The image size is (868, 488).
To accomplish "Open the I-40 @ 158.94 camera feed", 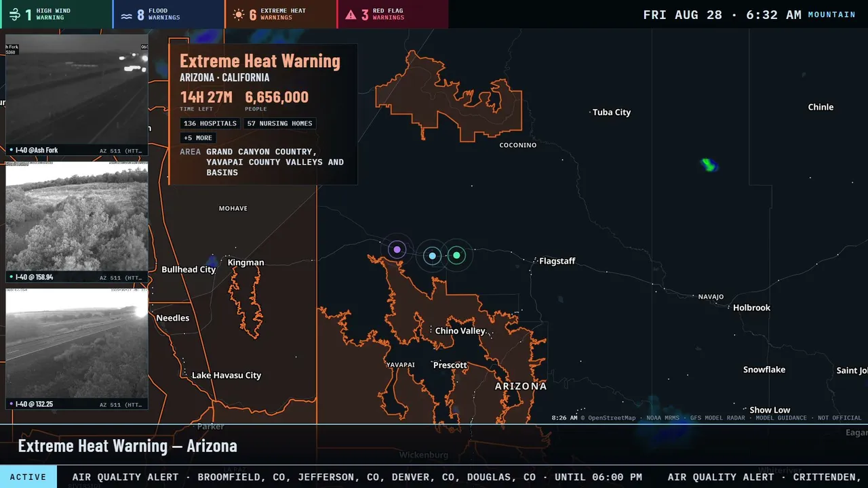I will [x=77, y=222].
